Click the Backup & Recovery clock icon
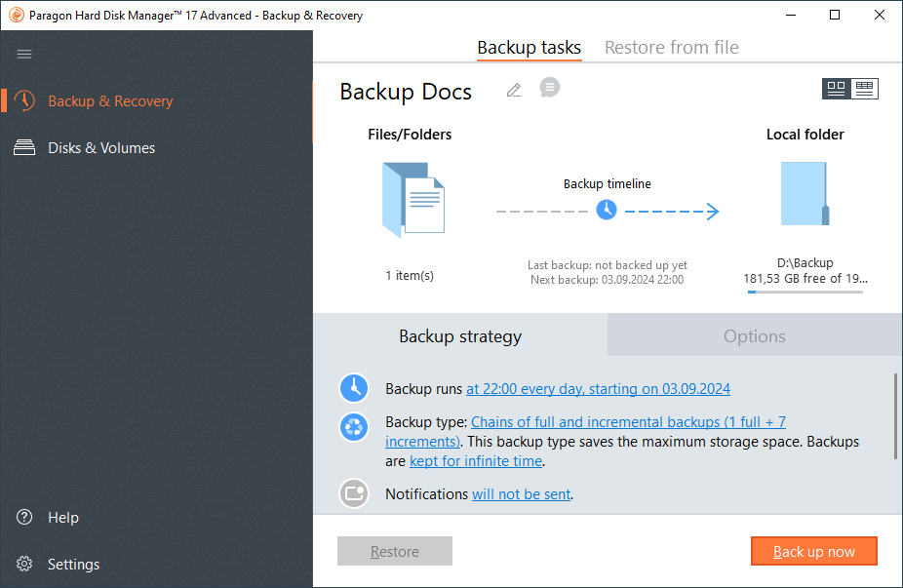Image resolution: width=903 pixels, height=588 pixels. (24, 100)
